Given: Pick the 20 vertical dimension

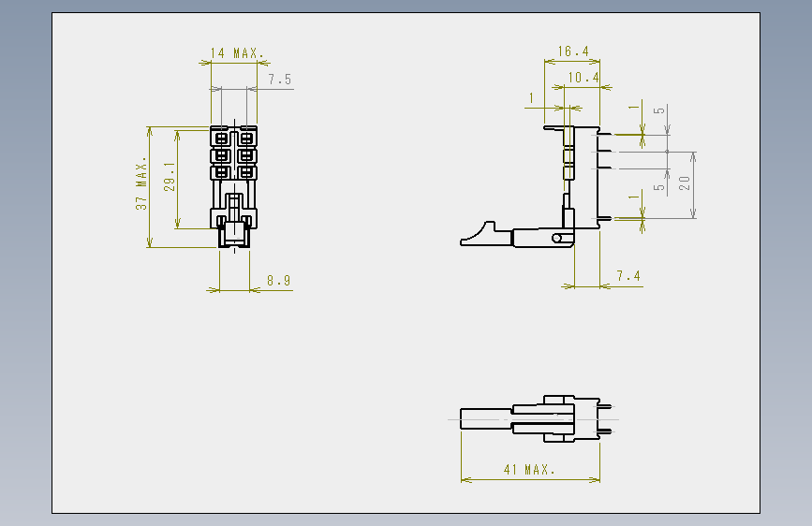Looking at the screenshot, I should (x=684, y=183).
